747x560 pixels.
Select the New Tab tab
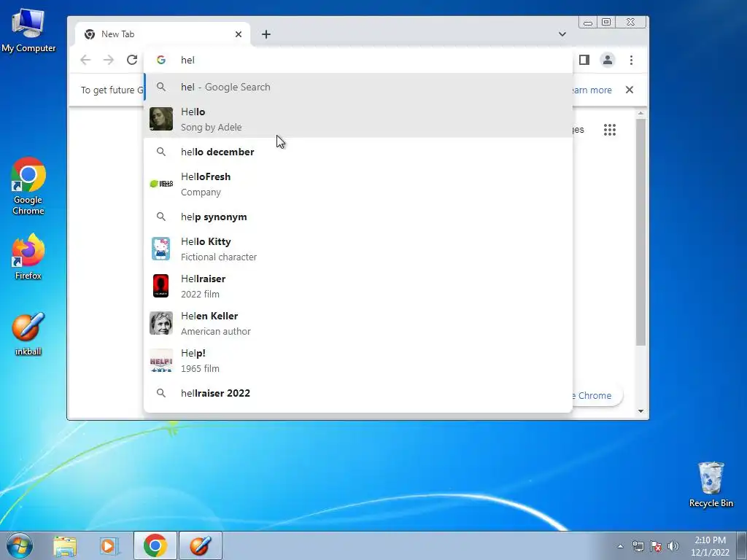tap(162, 34)
